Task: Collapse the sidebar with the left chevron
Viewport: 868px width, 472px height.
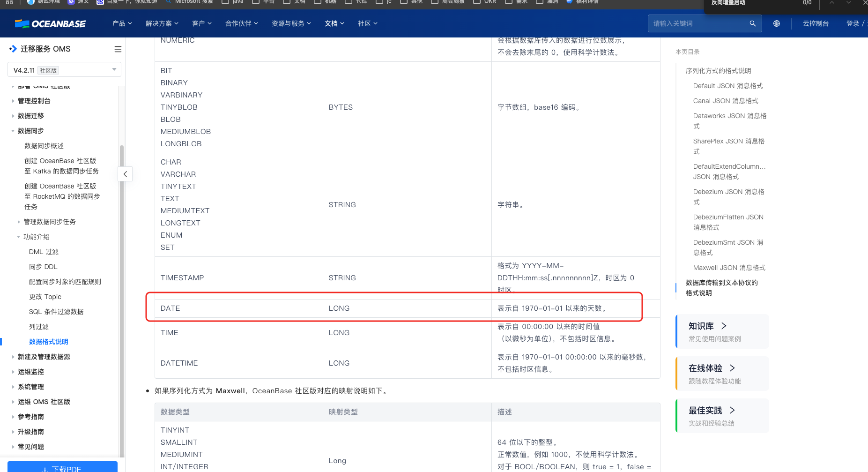Action: (125, 174)
